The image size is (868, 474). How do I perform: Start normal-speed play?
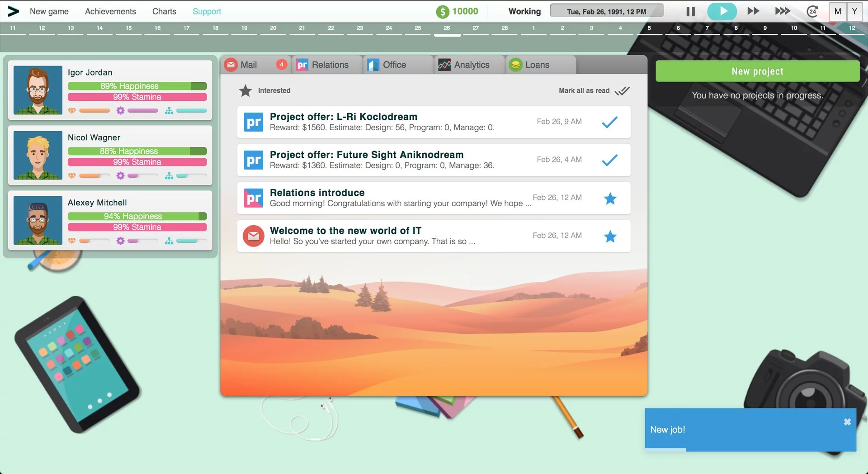[x=722, y=11]
